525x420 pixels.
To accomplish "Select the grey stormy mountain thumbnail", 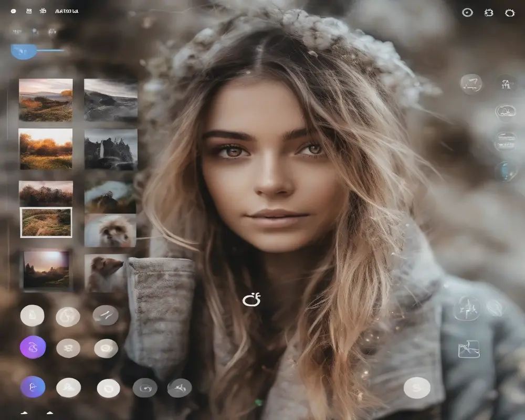I will tap(111, 100).
